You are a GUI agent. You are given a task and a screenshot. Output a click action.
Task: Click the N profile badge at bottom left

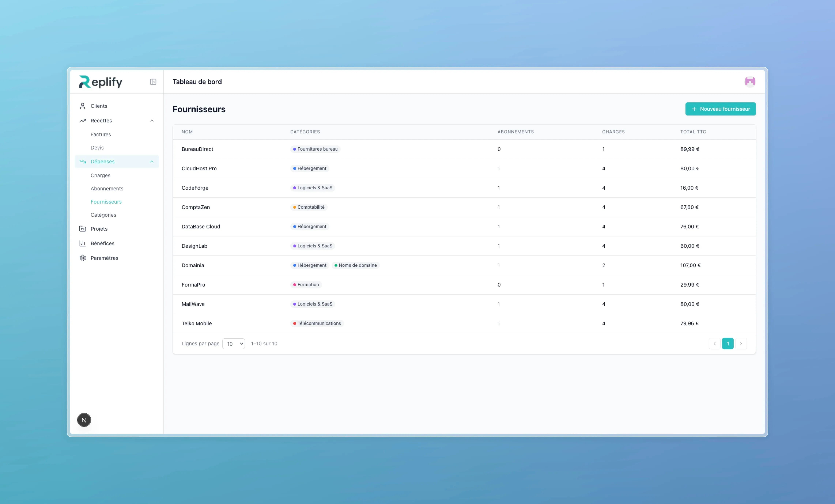click(84, 420)
